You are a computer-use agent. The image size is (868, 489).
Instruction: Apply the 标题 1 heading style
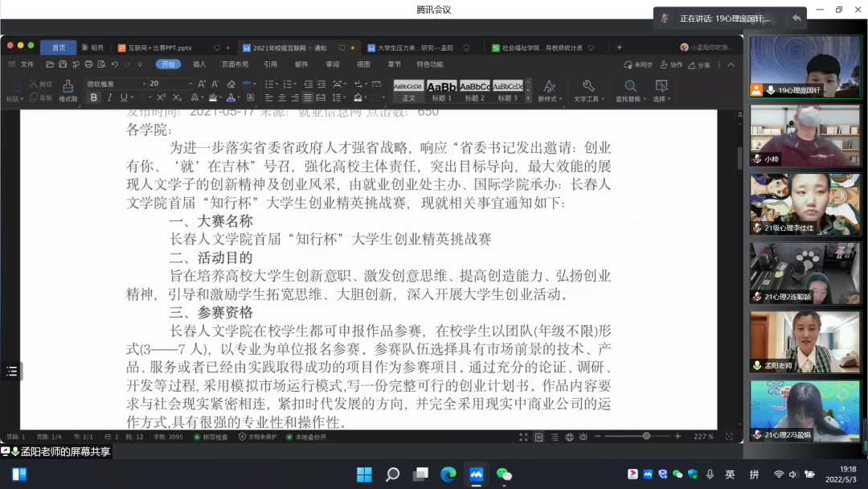[442, 92]
